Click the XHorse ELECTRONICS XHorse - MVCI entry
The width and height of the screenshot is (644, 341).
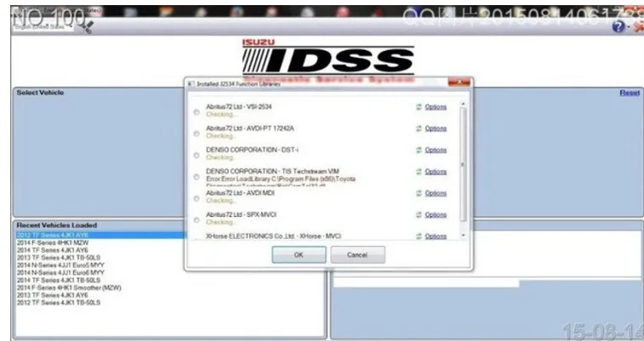tap(274, 236)
